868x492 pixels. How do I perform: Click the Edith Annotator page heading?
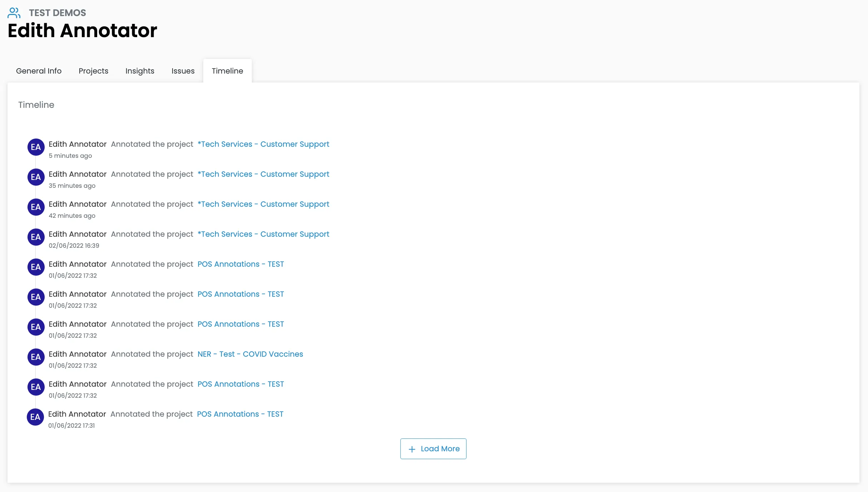tap(83, 31)
